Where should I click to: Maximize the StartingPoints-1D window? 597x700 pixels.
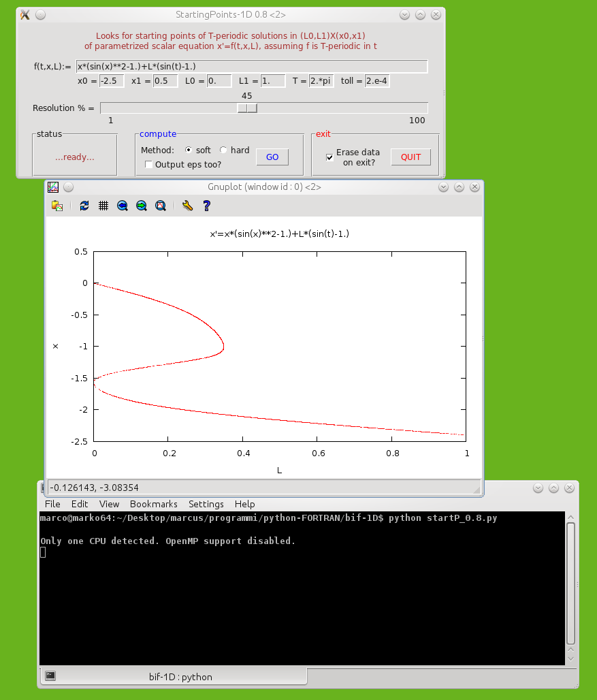(x=420, y=15)
